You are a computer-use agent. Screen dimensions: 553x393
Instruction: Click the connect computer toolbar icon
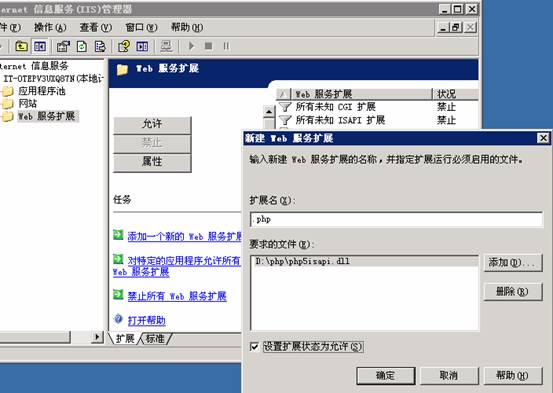pos(166,46)
